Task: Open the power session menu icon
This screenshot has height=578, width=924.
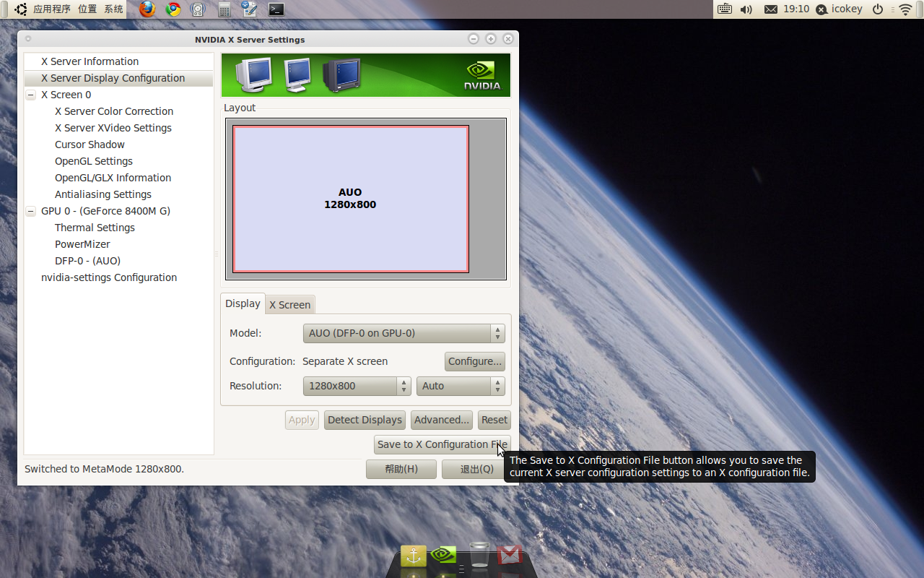Action: click(878, 9)
